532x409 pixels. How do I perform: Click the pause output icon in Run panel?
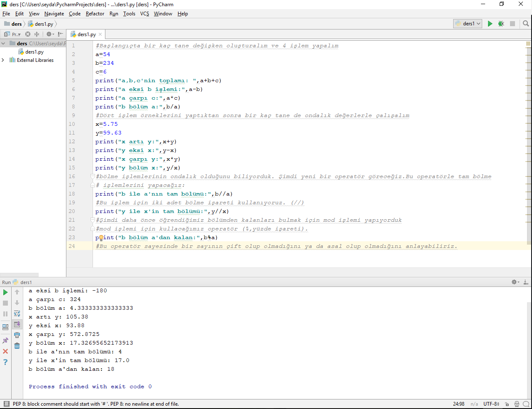pyautogui.click(x=5, y=314)
